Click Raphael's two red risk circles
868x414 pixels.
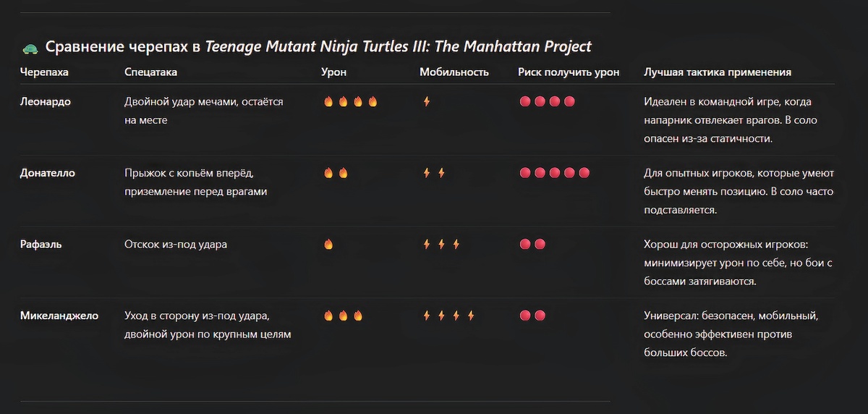click(532, 245)
